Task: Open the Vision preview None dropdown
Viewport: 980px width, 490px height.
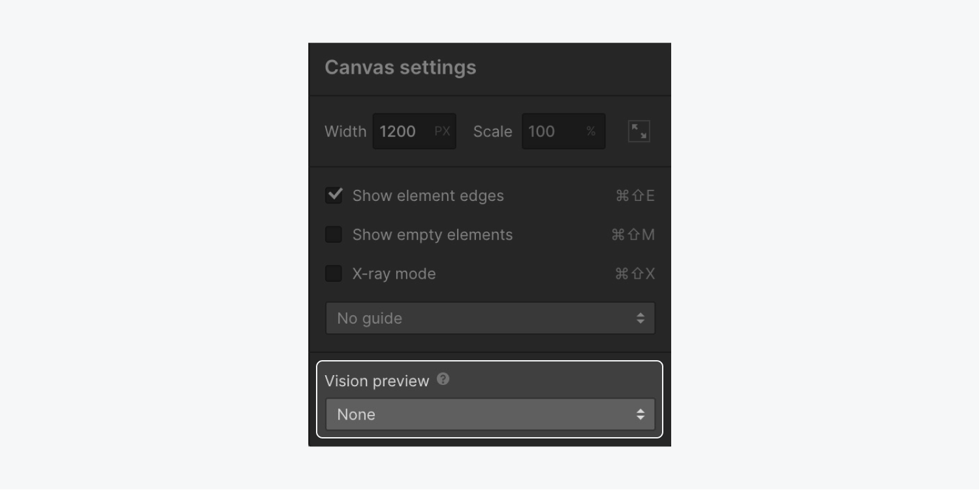Action: point(490,414)
